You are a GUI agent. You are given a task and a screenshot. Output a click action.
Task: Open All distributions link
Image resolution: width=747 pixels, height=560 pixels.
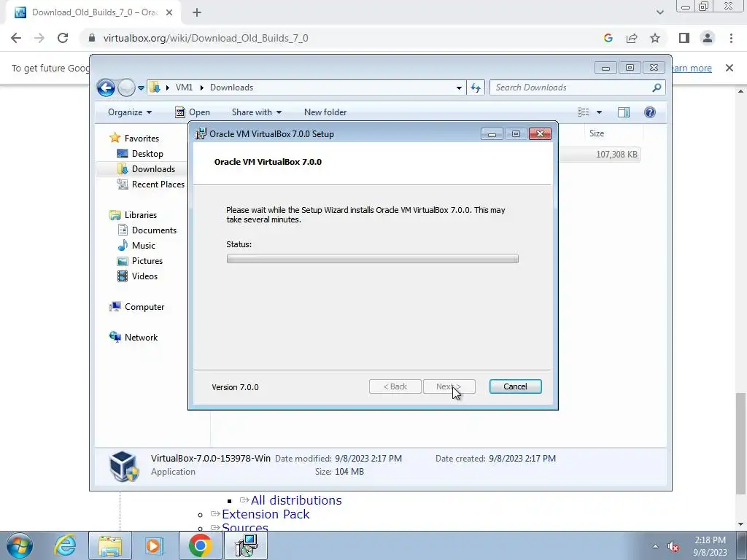[x=296, y=500]
